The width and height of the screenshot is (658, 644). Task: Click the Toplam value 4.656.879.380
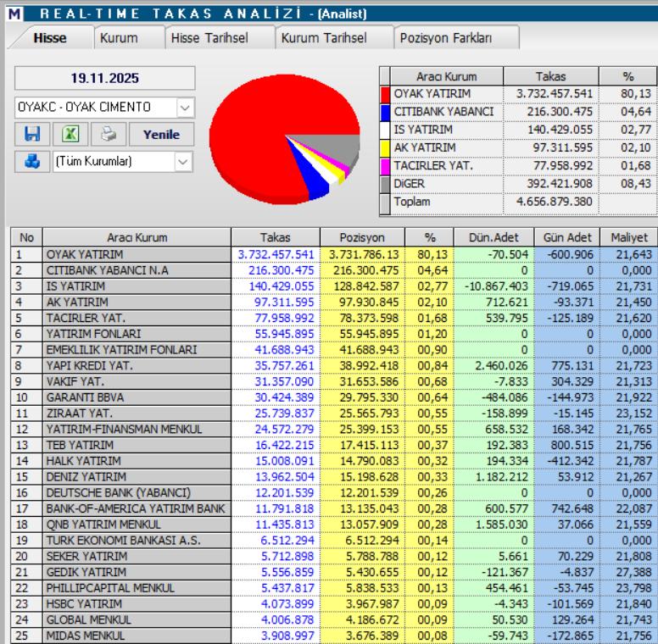(x=555, y=202)
